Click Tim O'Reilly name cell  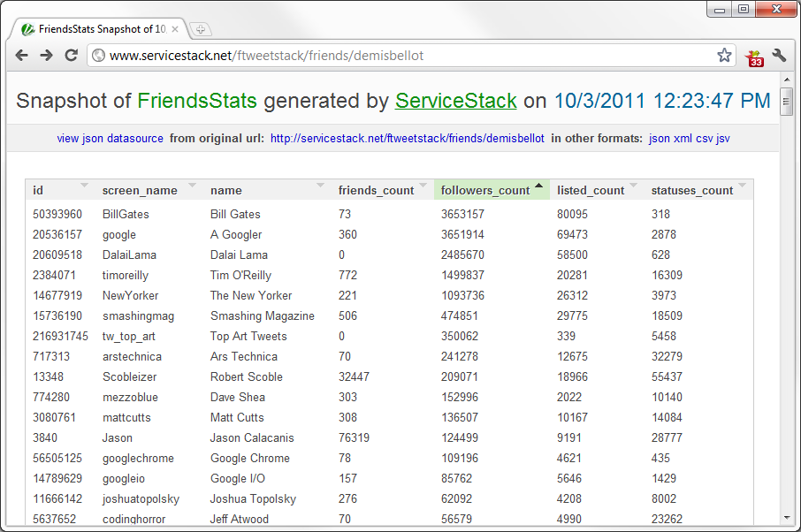[x=240, y=275]
